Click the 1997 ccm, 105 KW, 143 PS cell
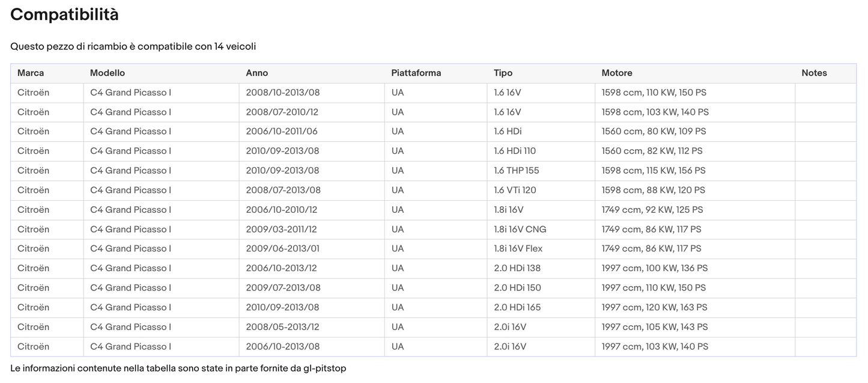 (x=654, y=327)
